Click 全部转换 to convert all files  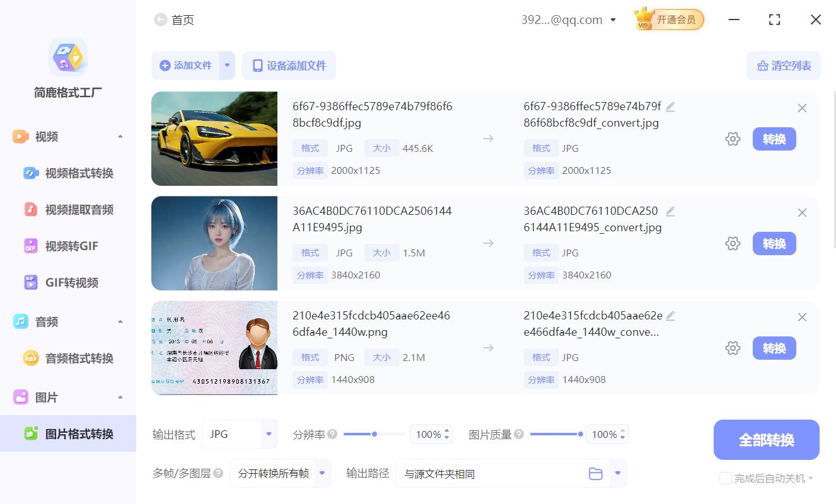(766, 440)
